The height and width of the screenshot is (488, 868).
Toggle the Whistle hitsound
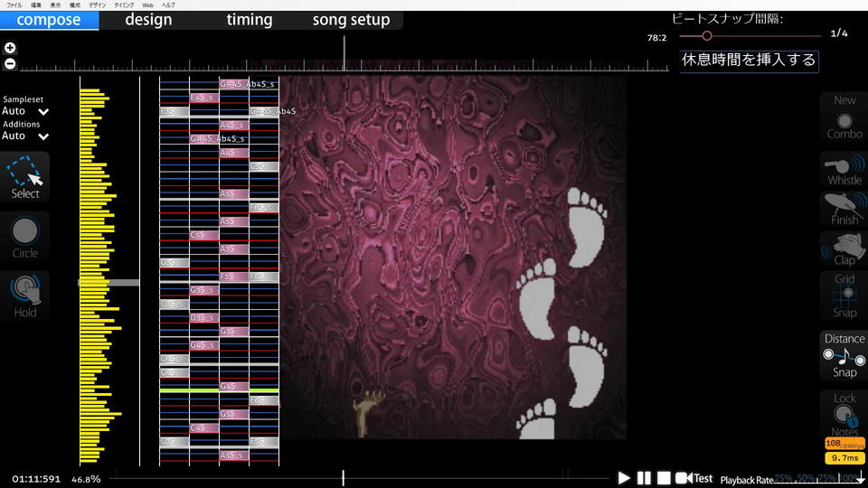pyautogui.click(x=844, y=170)
